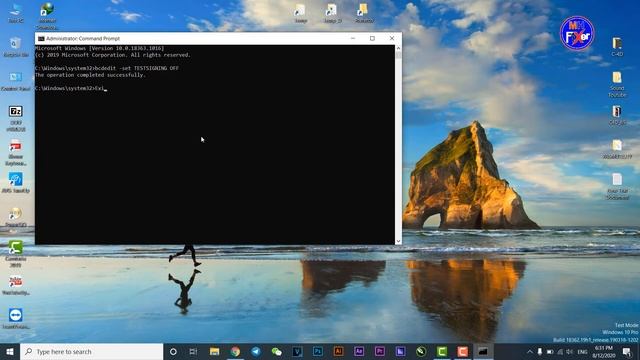640x360 pixels.
Task: Select the C-4D folder on desktop
Action: point(617,47)
